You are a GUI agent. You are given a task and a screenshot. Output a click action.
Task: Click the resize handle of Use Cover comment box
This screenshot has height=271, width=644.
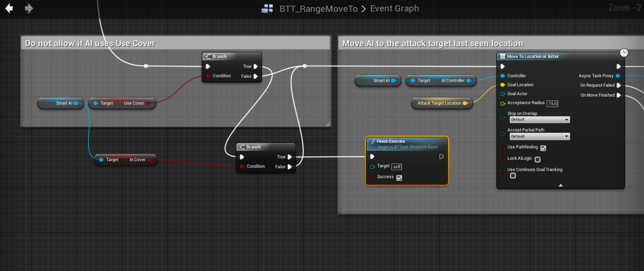[x=328, y=124]
